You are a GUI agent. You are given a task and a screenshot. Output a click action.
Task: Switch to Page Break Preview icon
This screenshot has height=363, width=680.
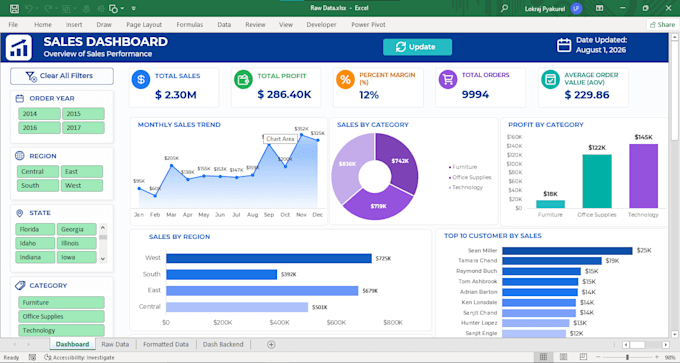[x=584, y=357]
